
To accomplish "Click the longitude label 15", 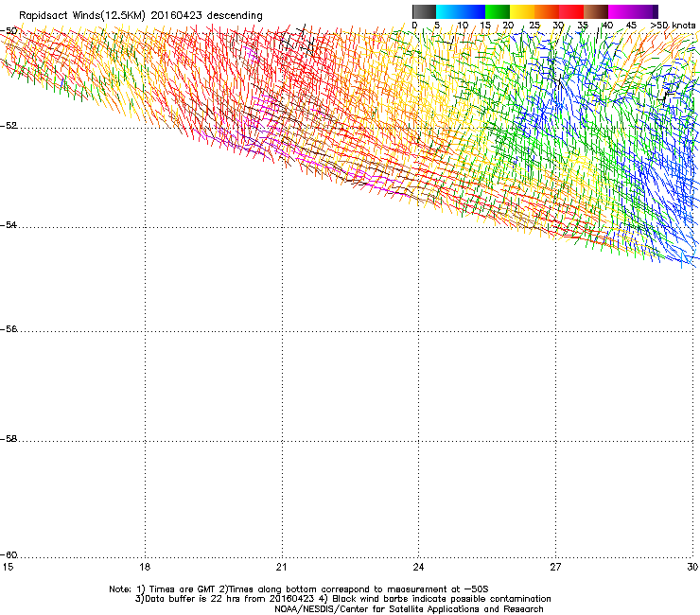I will click(8, 567).
